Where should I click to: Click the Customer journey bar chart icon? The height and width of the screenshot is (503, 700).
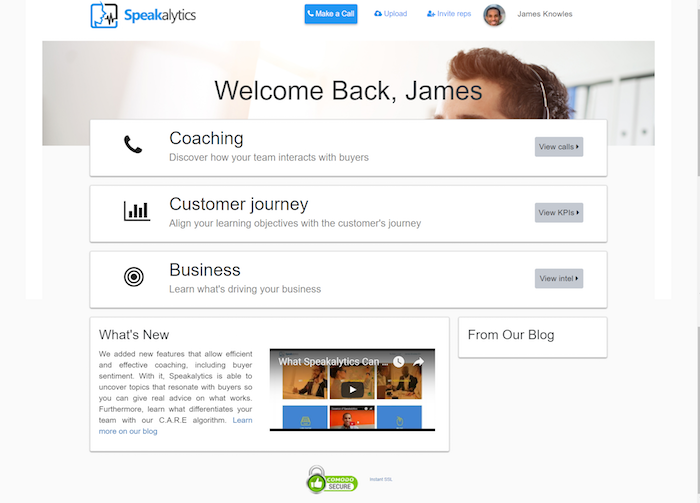pos(137,211)
